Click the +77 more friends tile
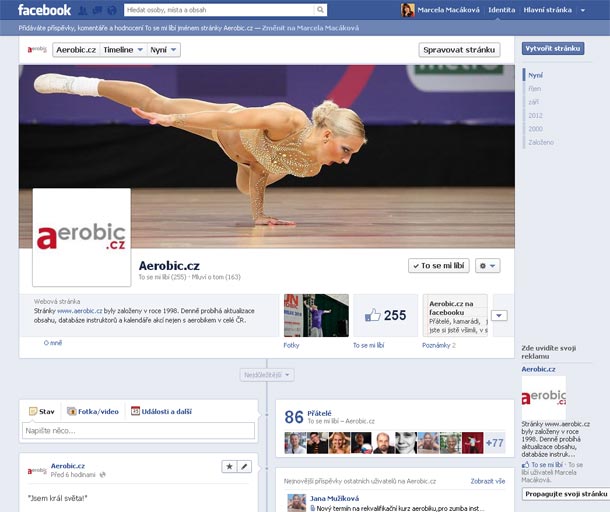 pyautogui.click(x=495, y=443)
